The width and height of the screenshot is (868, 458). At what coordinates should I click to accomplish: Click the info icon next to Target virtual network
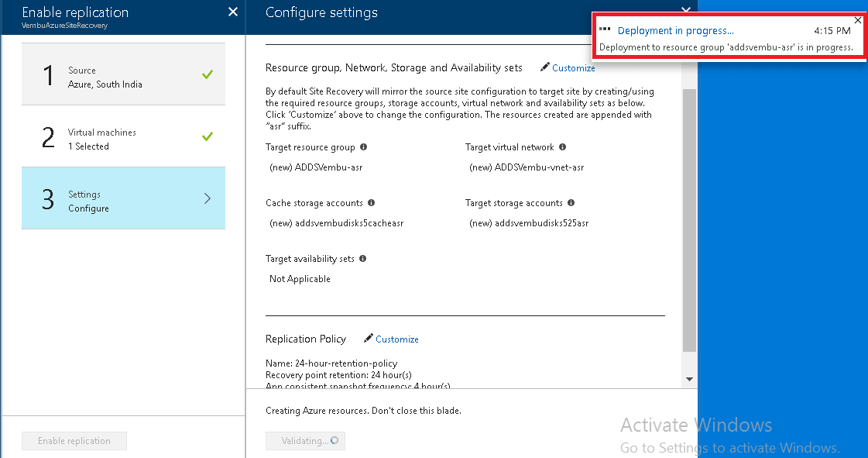tap(562, 146)
